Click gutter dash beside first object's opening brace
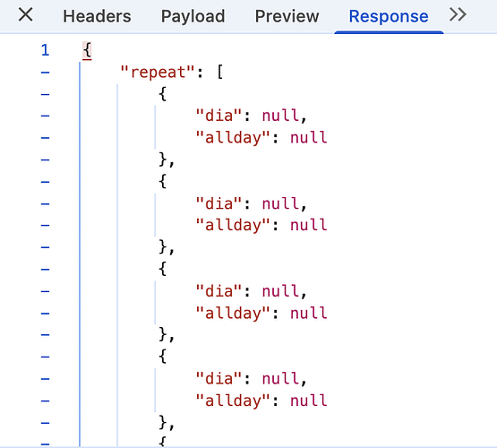The height and width of the screenshot is (448, 497). coord(45,94)
